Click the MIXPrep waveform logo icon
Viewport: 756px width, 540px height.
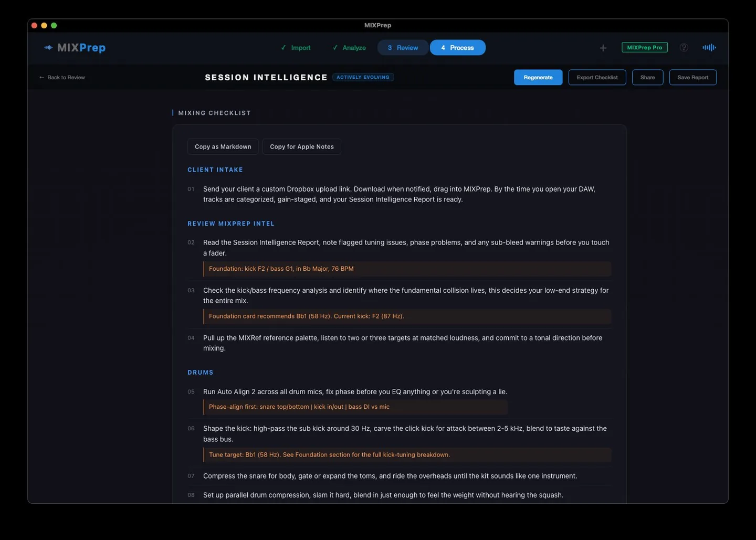coord(48,47)
